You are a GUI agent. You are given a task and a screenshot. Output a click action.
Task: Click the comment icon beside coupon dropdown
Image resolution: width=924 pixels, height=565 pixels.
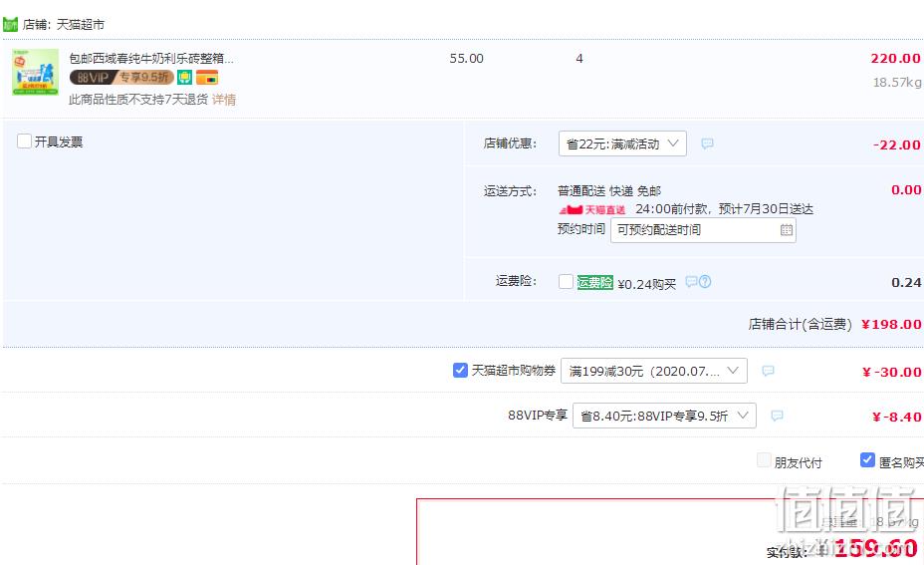[768, 371]
